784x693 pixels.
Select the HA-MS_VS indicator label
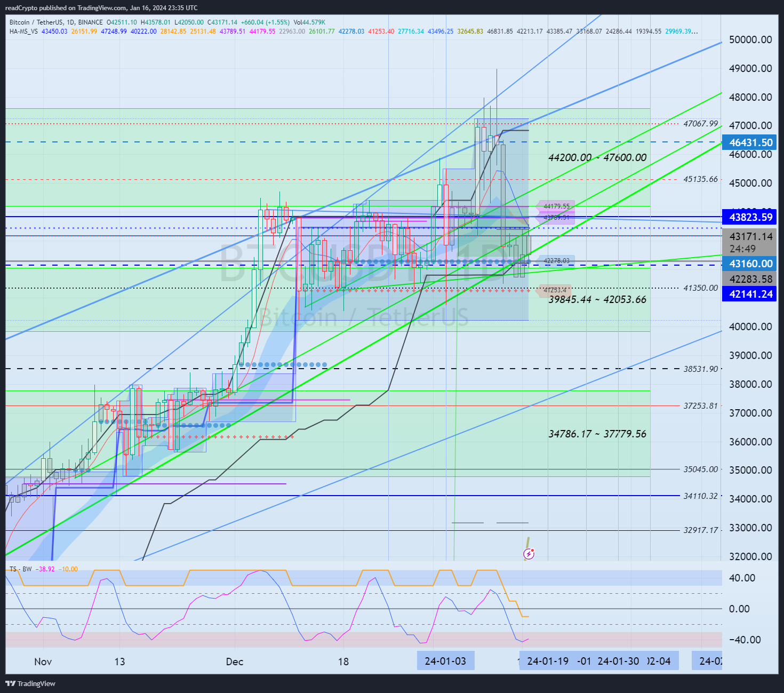23,31
